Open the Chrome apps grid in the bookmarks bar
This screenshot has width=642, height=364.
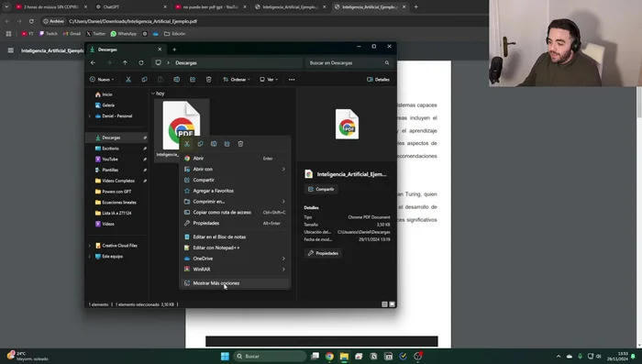8,34
